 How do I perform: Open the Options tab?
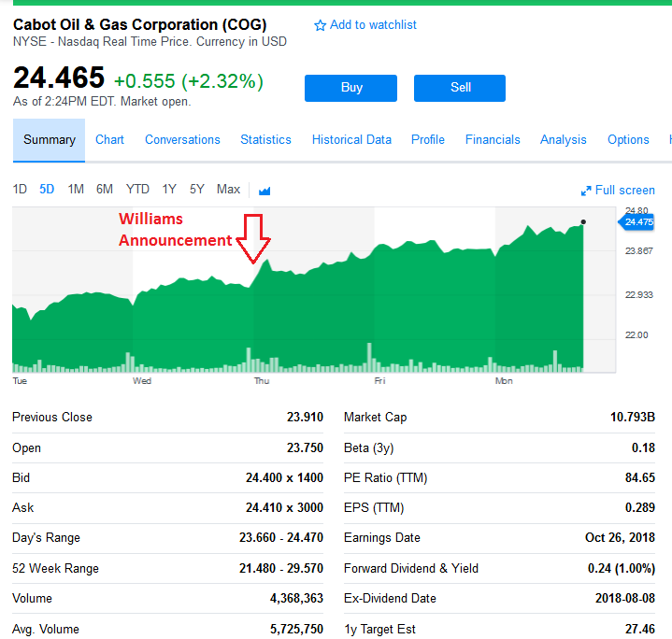(x=628, y=139)
